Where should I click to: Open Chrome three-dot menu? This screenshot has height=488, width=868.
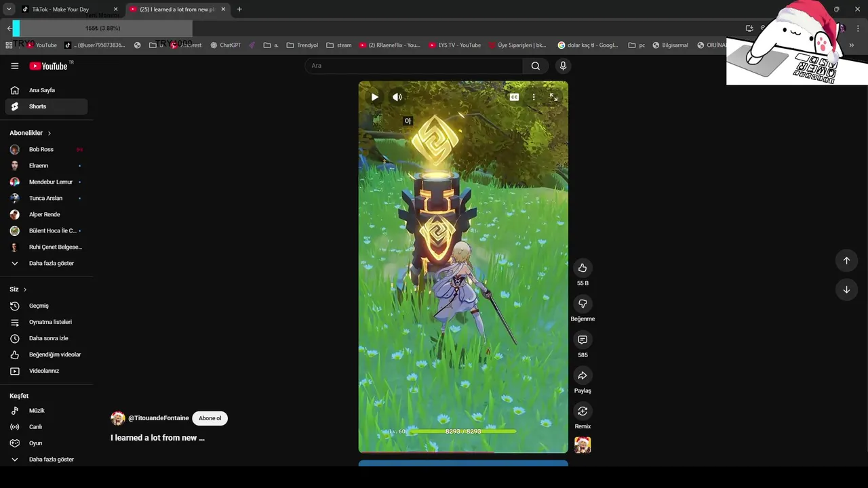coord(858,28)
